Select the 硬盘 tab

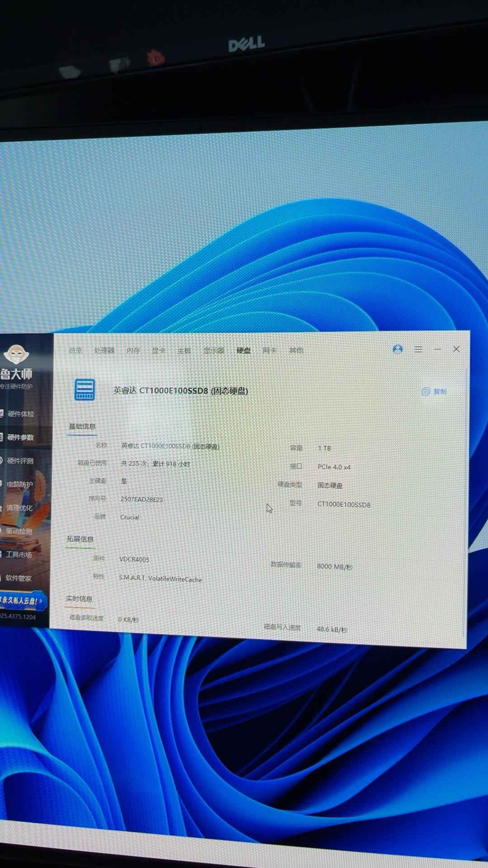[x=244, y=350]
